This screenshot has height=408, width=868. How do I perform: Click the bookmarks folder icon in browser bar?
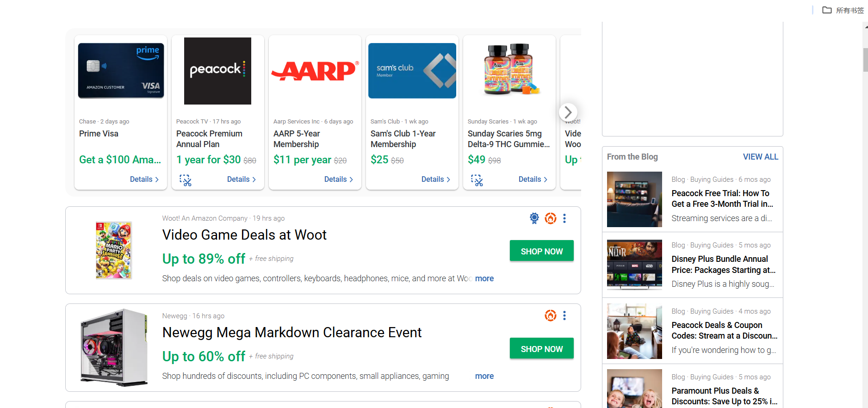point(827,10)
